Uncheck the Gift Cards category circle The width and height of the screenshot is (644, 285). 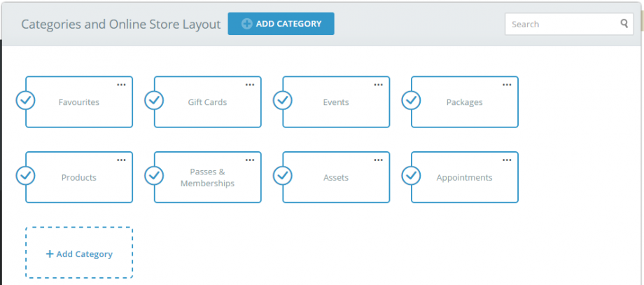point(154,100)
